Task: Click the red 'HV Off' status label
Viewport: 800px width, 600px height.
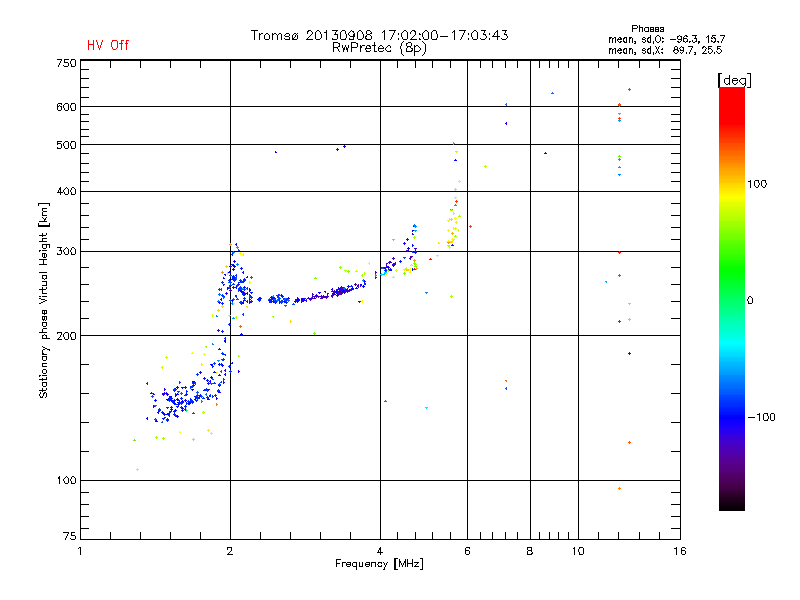Action: (x=108, y=45)
